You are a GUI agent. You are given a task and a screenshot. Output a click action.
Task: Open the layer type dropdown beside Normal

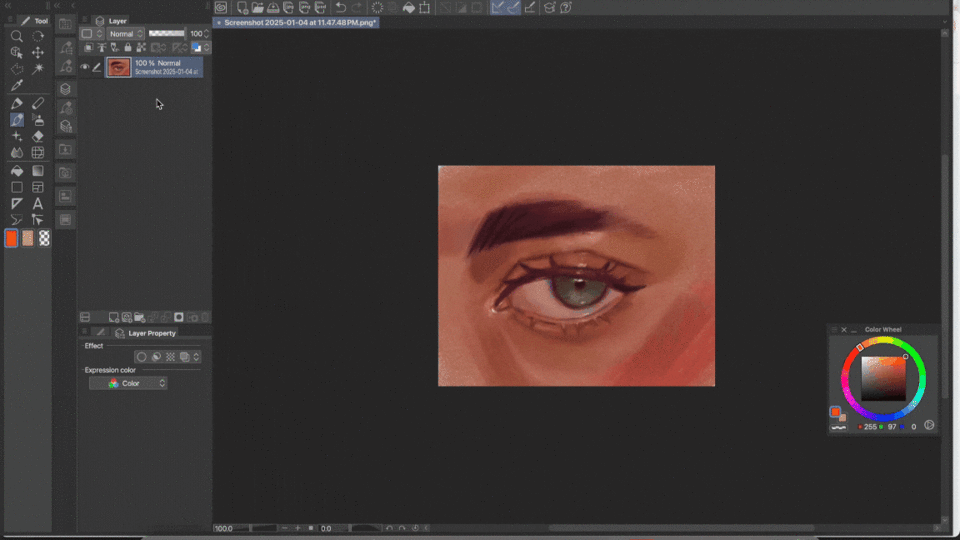tap(92, 34)
